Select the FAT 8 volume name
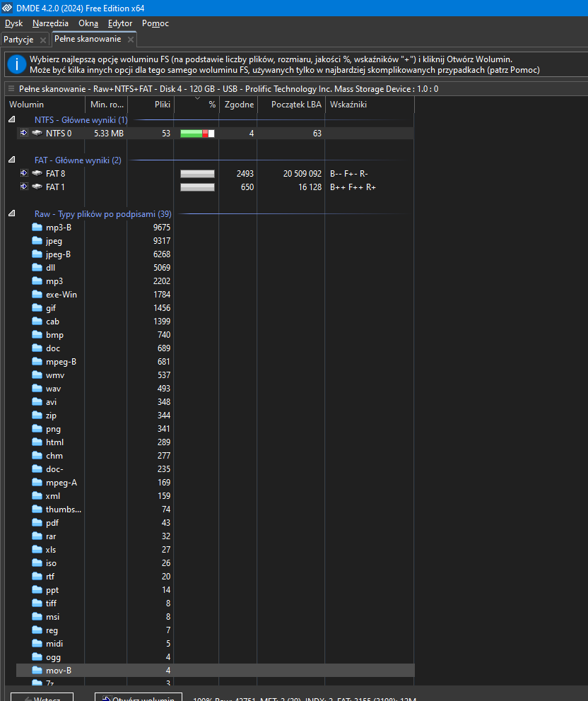This screenshot has width=588, height=701. click(x=55, y=173)
